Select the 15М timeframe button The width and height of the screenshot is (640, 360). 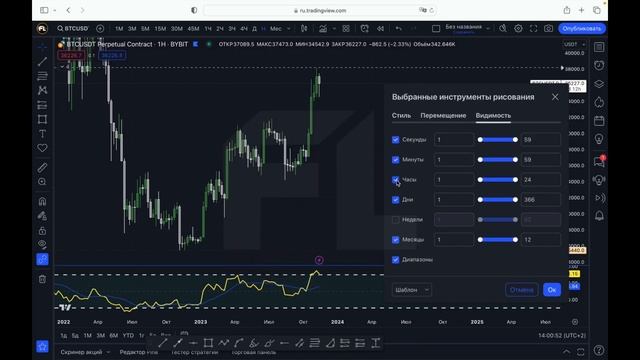pyautogui.click(x=160, y=29)
